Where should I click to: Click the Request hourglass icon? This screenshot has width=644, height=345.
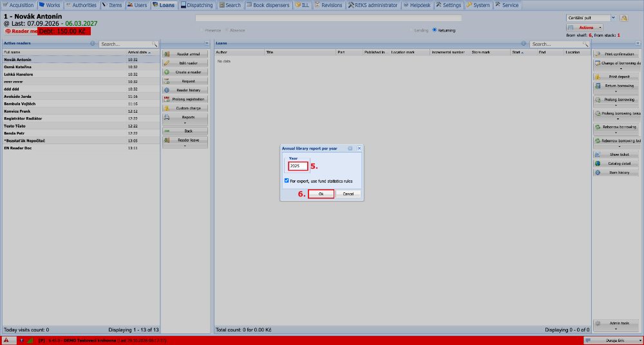tap(167, 81)
